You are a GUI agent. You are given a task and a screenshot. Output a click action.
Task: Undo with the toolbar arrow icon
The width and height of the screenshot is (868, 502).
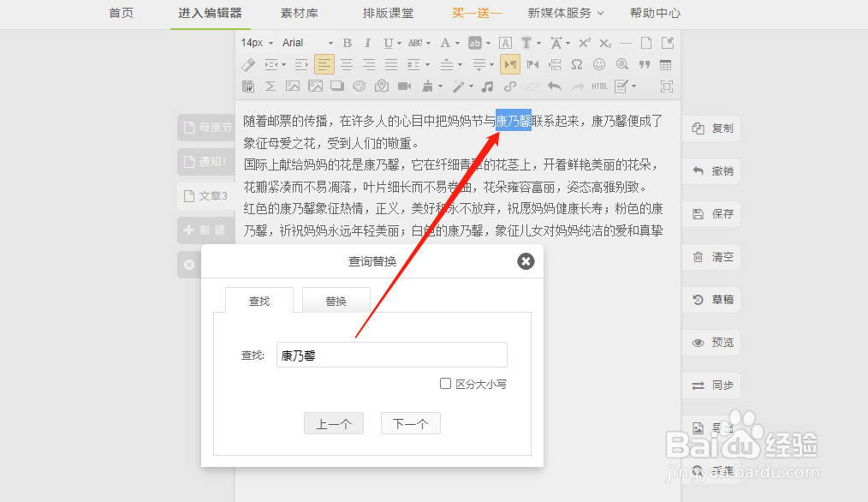pyautogui.click(x=554, y=87)
